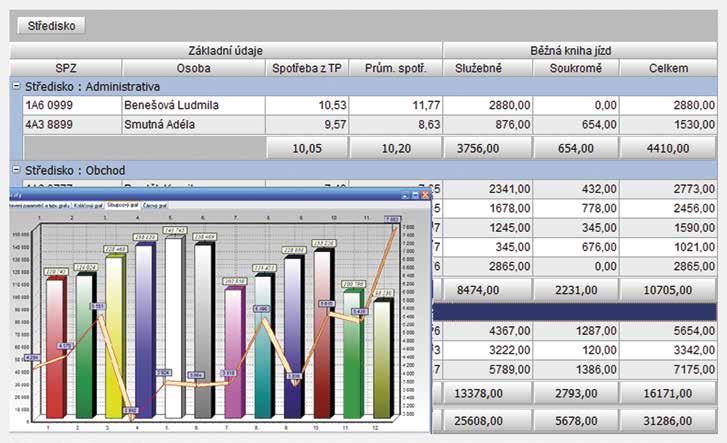
Task: Select the Soukromé column header
Action: point(576,68)
